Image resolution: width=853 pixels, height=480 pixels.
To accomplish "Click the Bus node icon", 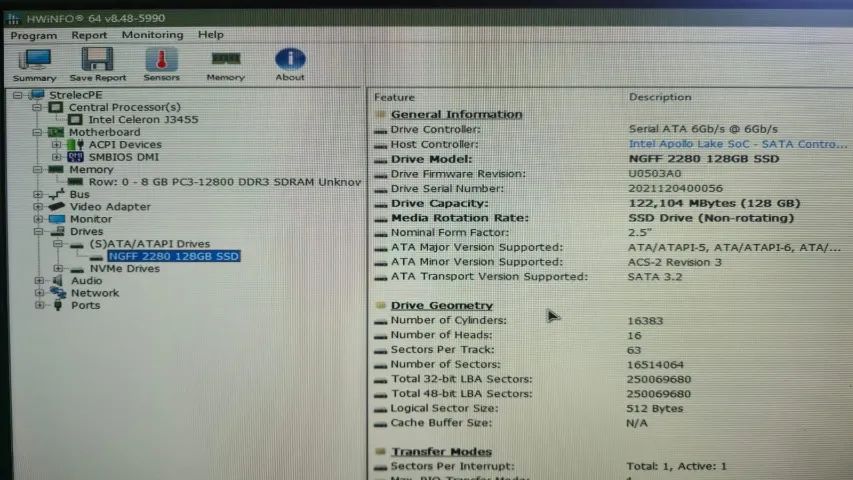I will 57,194.
